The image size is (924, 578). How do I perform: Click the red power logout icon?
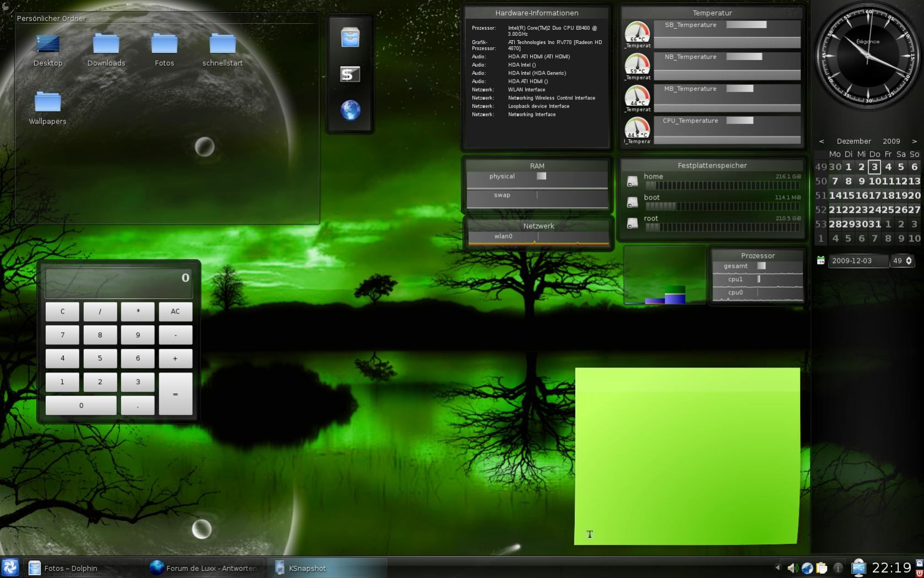[x=919, y=573]
